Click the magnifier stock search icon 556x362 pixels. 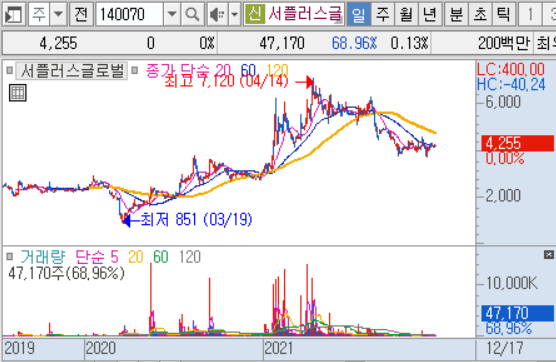(193, 14)
